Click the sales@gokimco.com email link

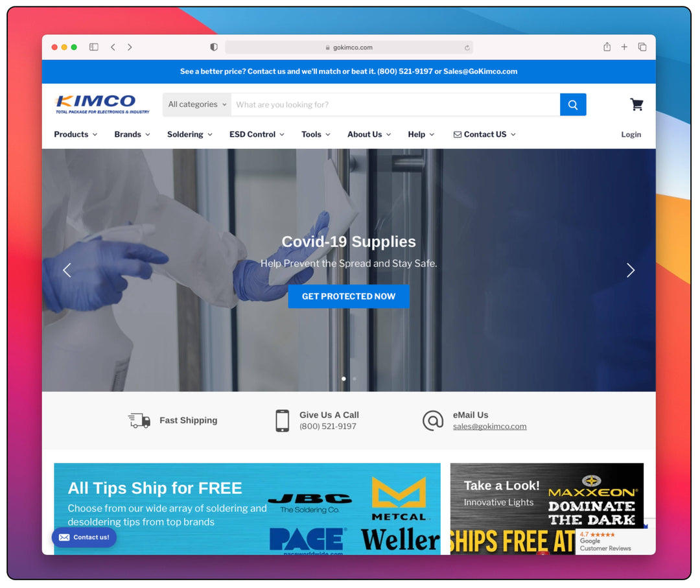(489, 427)
